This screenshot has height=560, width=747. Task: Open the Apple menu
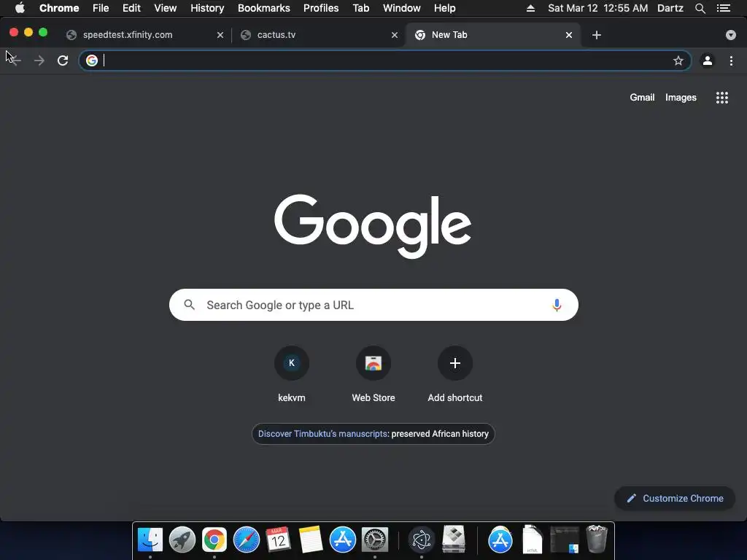coord(20,8)
